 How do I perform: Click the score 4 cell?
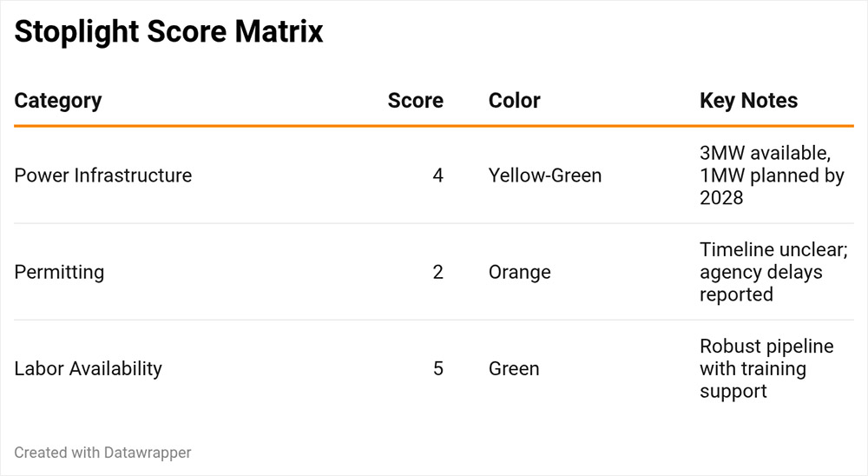coord(437,175)
